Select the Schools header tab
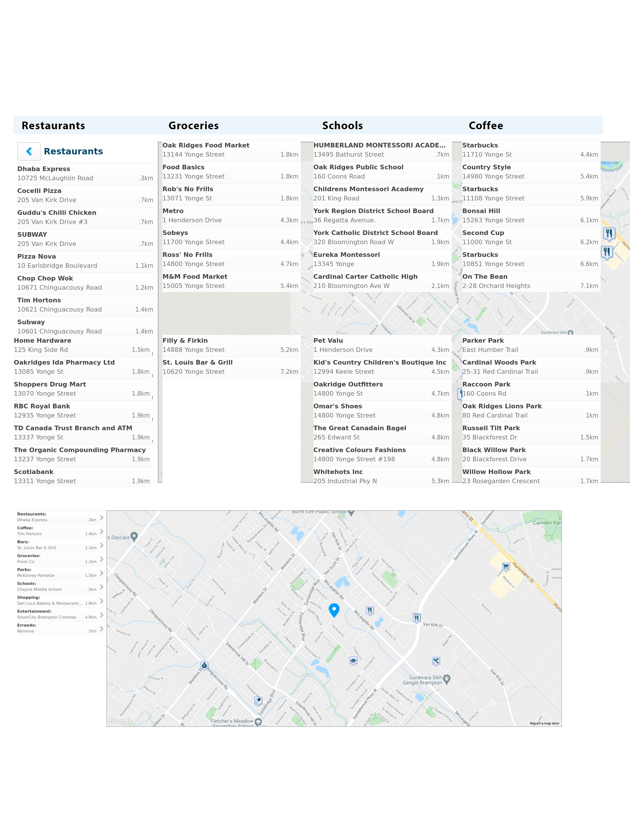Screen dimensions: 630x840 (x=342, y=126)
